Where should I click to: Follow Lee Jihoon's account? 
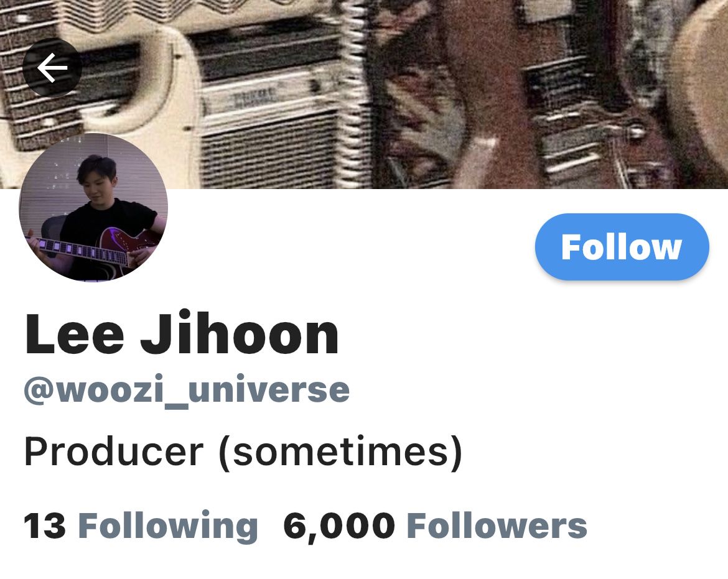click(622, 247)
